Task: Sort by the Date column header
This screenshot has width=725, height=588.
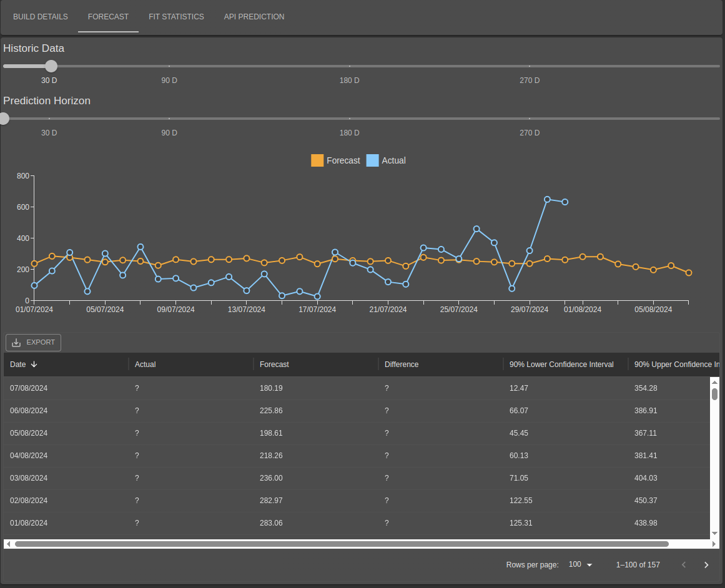Action: point(66,365)
